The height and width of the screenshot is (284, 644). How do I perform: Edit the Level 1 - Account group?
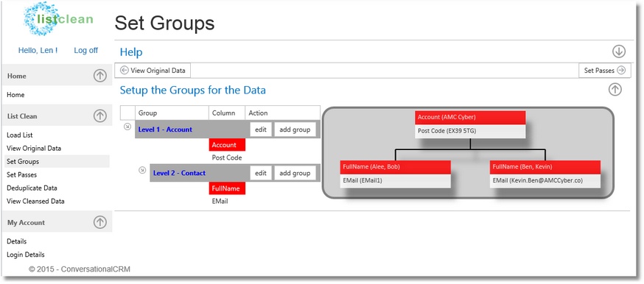pos(261,129)
